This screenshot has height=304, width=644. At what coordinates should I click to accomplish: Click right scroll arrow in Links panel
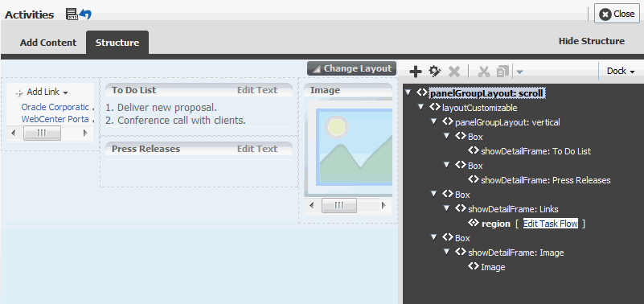tap(85, 134)
